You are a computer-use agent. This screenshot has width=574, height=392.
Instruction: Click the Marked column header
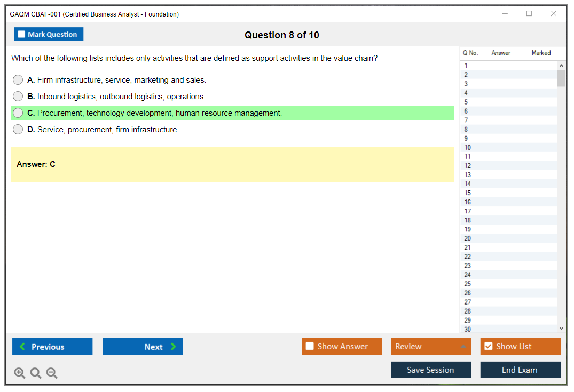(x=541, y=53)
